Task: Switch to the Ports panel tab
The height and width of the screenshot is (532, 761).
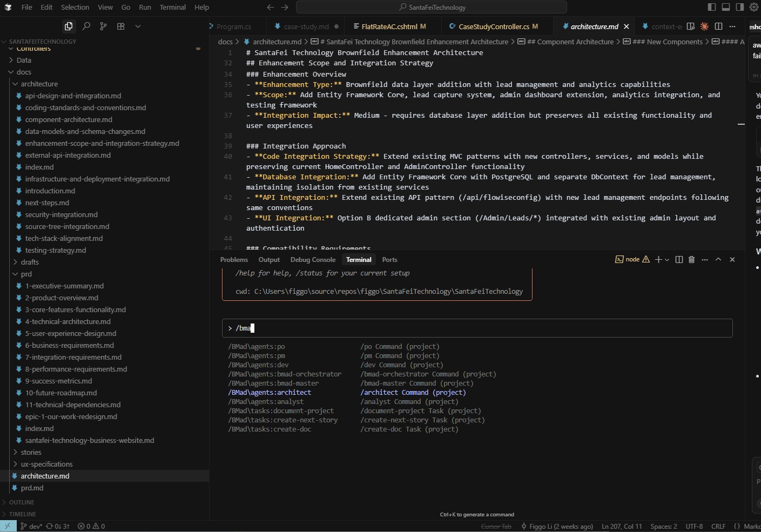Action: coord(389,260)
